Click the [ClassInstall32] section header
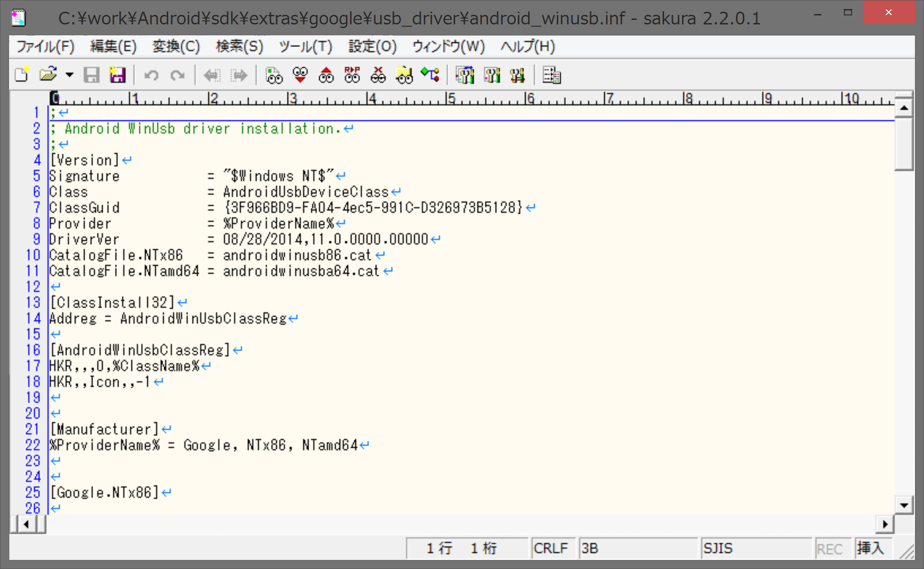The image size is (924, 569). point(112,303)
